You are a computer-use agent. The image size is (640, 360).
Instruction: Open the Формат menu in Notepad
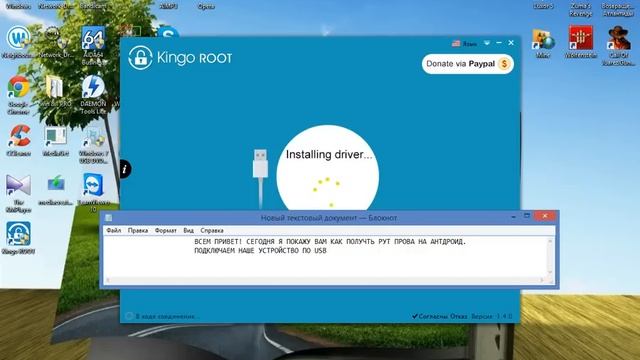pos(165,230)
